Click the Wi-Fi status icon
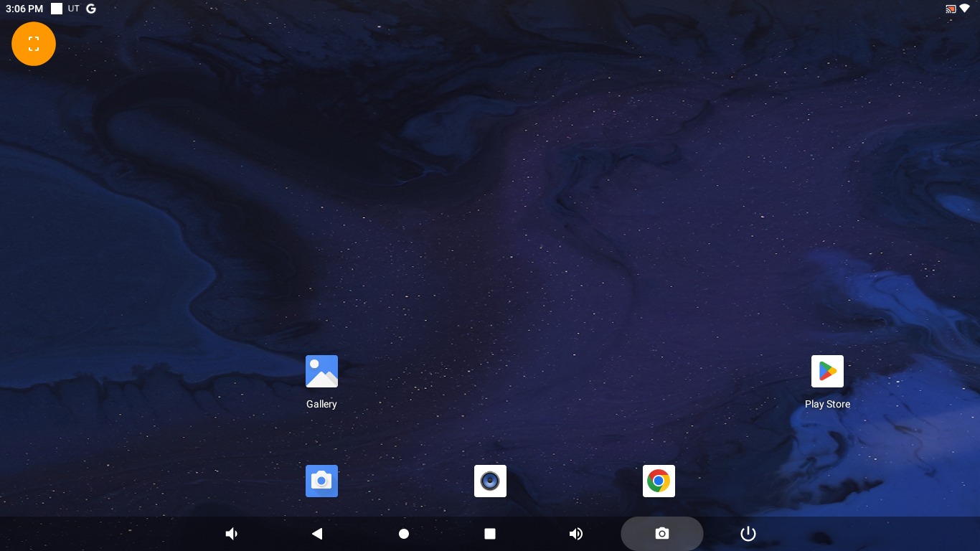Image resolution: width=980 pixels, height=551 pixels. 964,9
